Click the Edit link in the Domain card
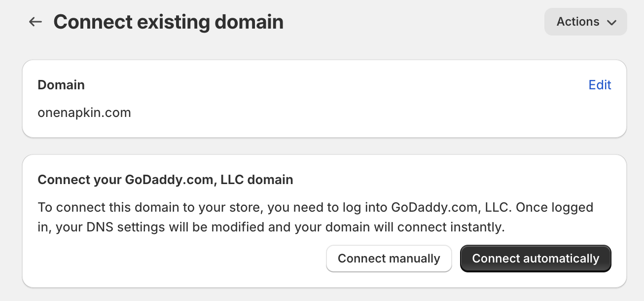 click(x=600, y=84)
